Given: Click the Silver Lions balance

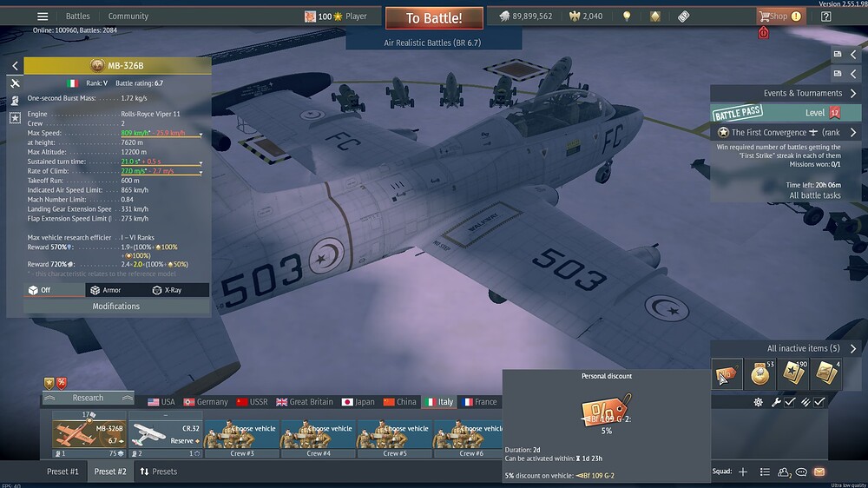Looking at the screenshot, I should tap(525, 16).
